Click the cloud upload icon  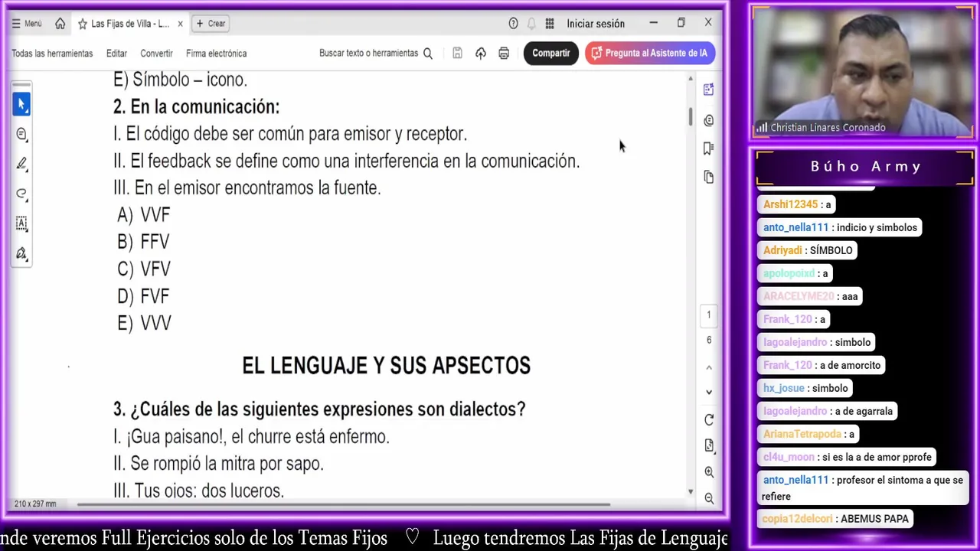coord(481,54)
